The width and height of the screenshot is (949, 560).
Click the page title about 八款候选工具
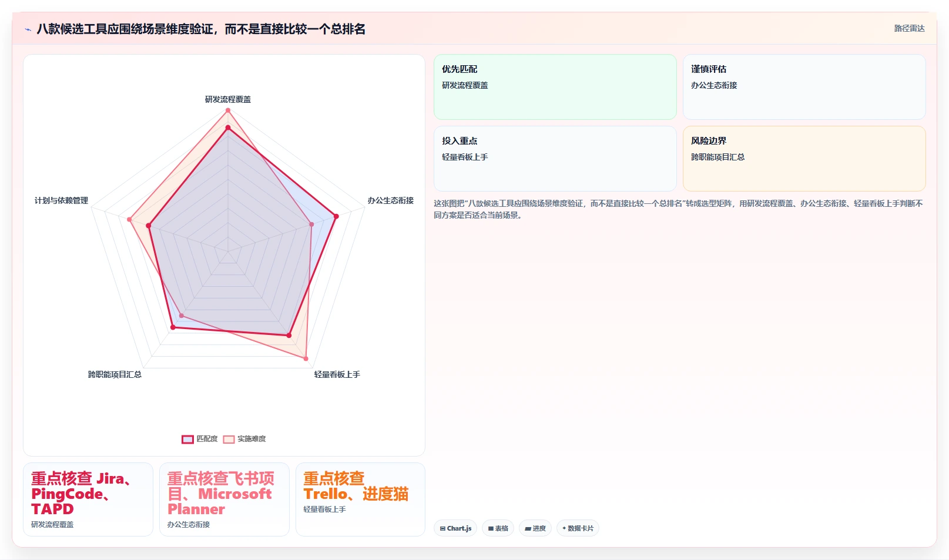[x=201, y=29]
